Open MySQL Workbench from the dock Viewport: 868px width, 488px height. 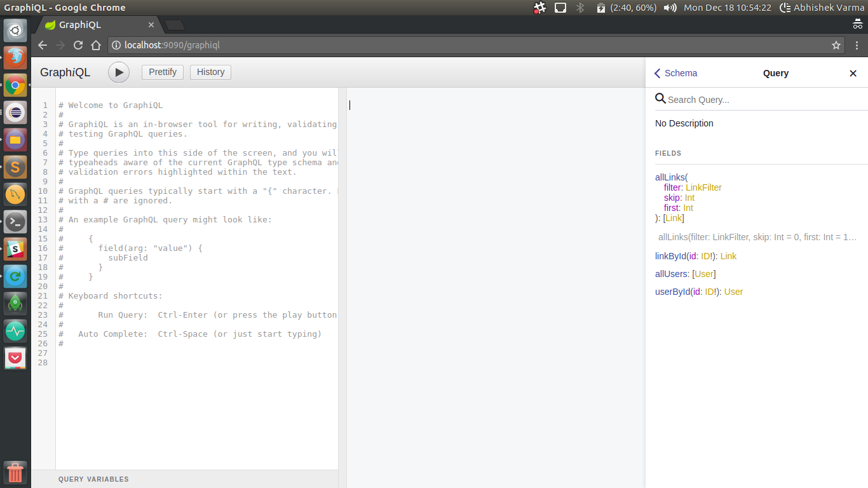tap(15, 194)
